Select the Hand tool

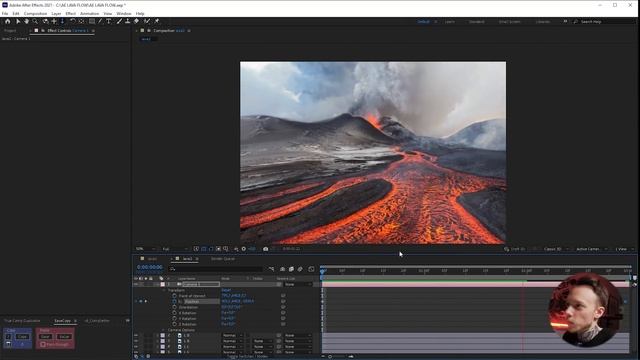coord(27,21)
